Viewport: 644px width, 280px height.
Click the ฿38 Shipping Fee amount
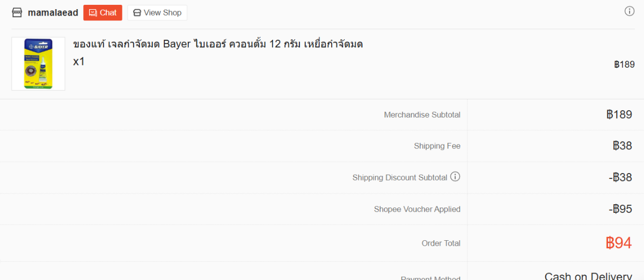pos(622,146)
